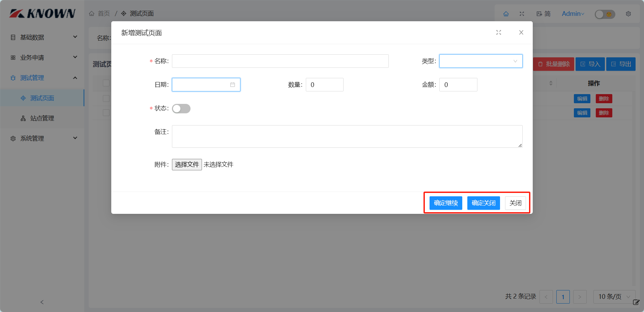This screenshot has width=644, height=312.
Task: Focus the 金额 number input
Action: point(458,85)
